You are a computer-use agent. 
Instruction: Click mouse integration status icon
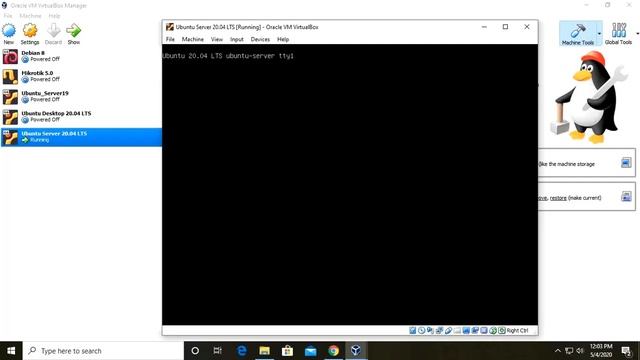click(493, 331)
